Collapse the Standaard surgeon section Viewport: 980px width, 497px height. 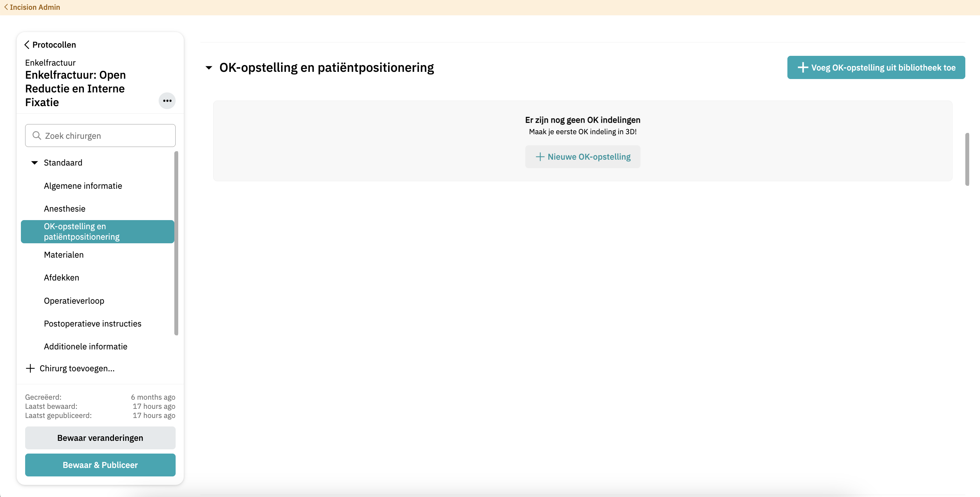click(x=35, y=163)
